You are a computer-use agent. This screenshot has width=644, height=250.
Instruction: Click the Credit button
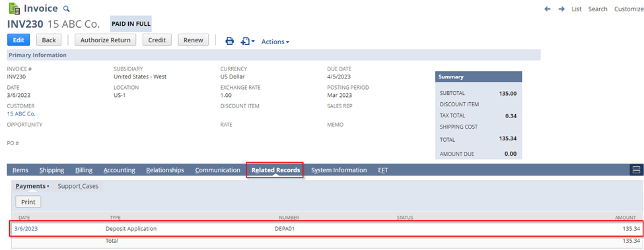[x=157, y=40]
